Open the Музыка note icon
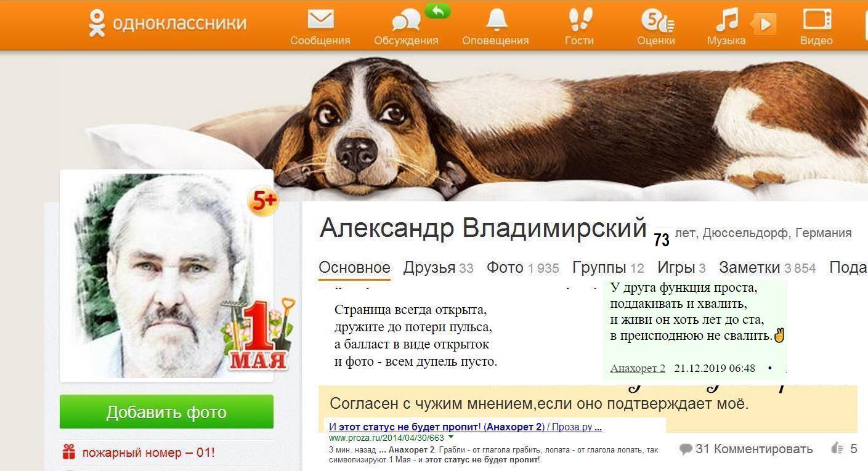Image resolution: width=868 pixels, height=471 pixels. (726, 20)
